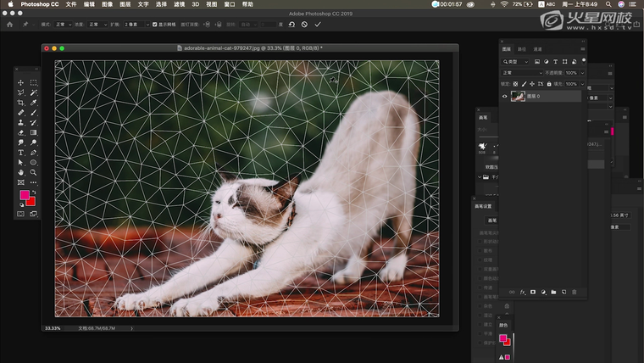Screen dimensions: 644x363
Task: Click the remove all pins reset icon
Action: [x=291, y=25]
